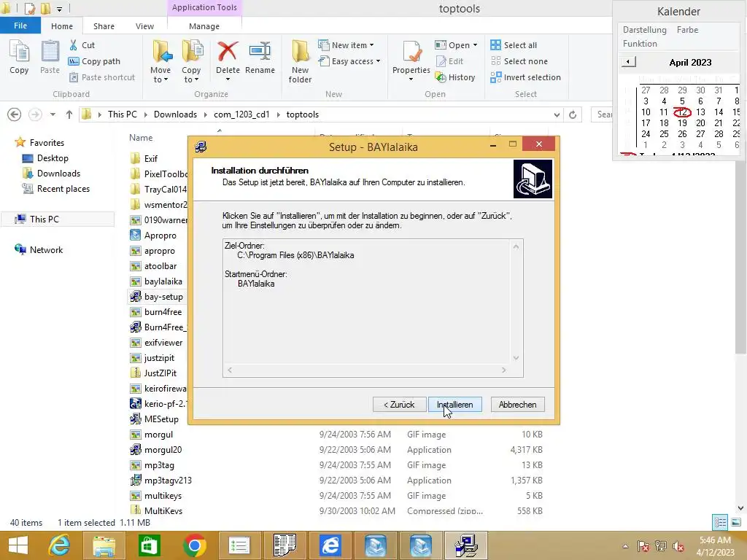Click Select all in the ribbon
The image size is (747, 560).
click(x=514, y=45)
